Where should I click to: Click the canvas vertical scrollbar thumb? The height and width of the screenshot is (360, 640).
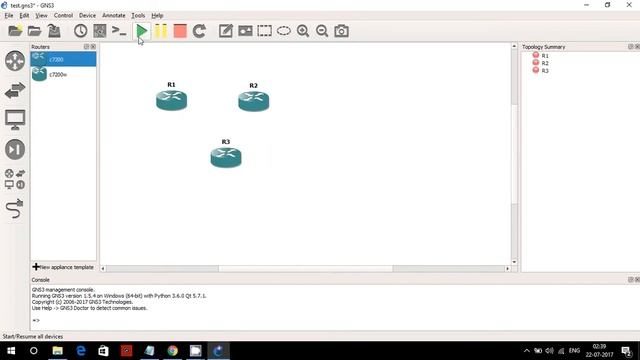coord(514,154)
